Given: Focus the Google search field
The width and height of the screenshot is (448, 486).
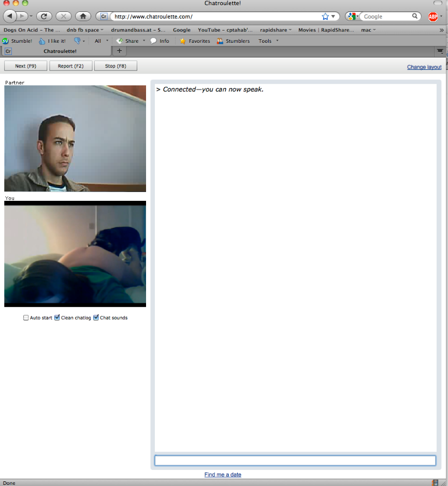Looking at the screenshot, I should pos(387,17).
